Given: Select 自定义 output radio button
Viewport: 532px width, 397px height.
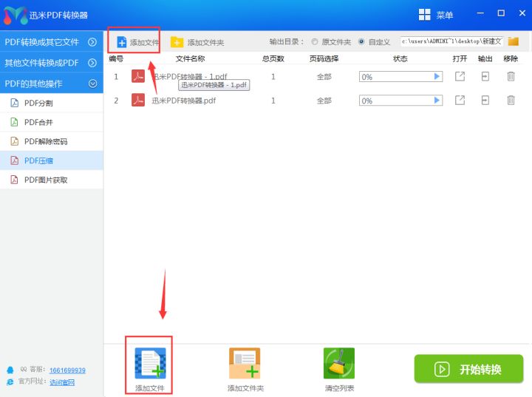Looking at the screenshot, I should [x=361, y=42].
